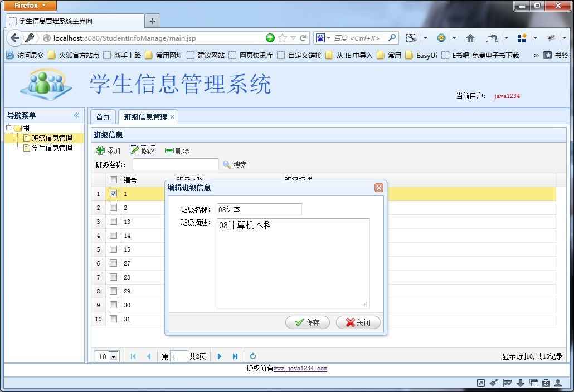Click the checkmark pen icon in status bar
574x392 pixels.
pyautogui.click(x=494, y=383)
